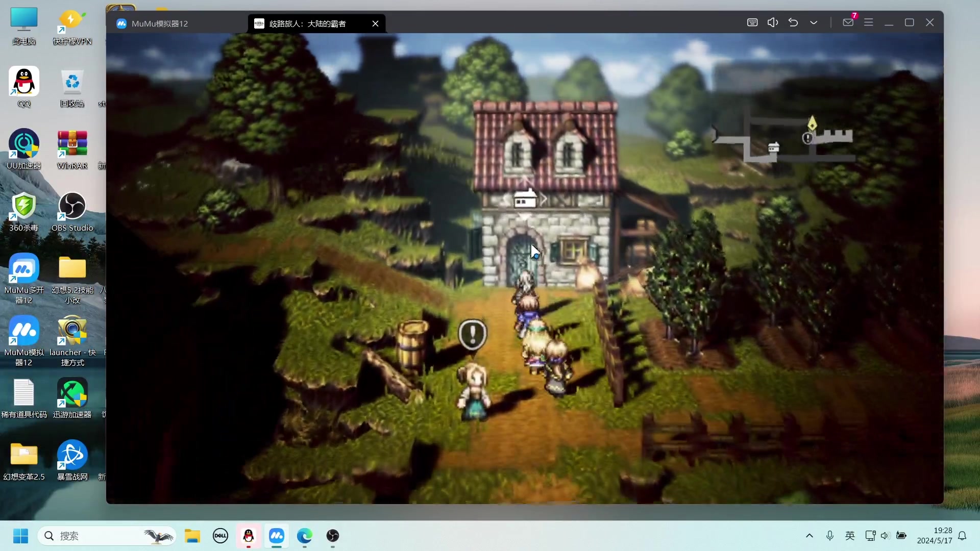Click the taskbar 搜索 search box
The image size is (980, 551).
[x=106, y=536]
